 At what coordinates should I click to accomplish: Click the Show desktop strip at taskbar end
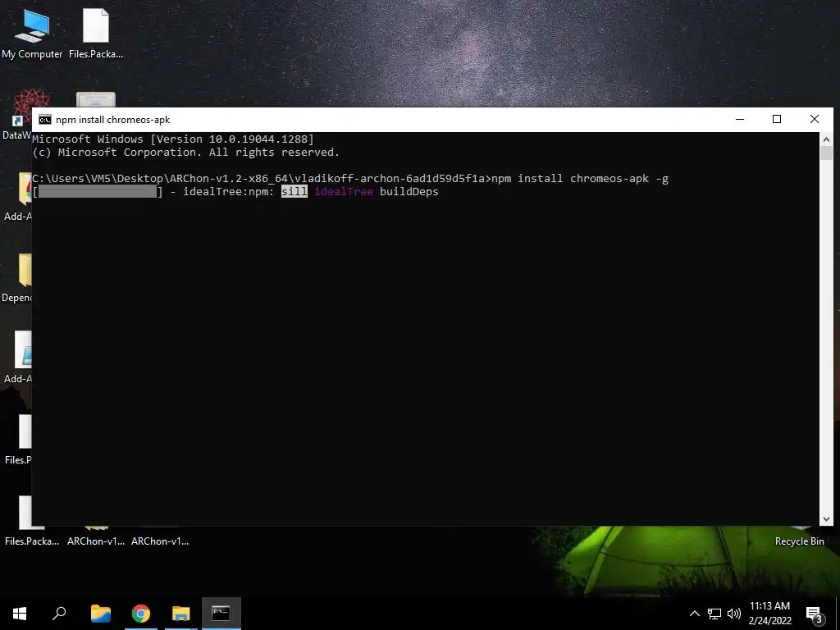click(838, 614)
